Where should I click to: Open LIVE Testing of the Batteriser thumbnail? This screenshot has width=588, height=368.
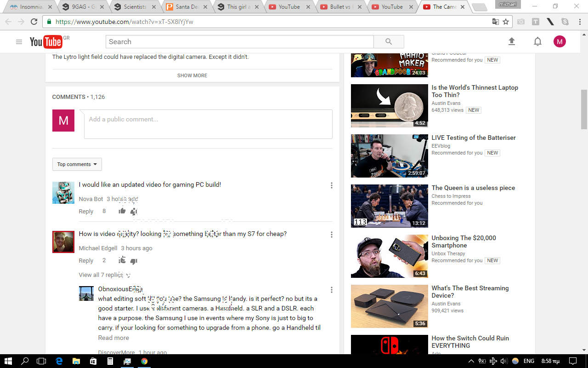point(390,156)
